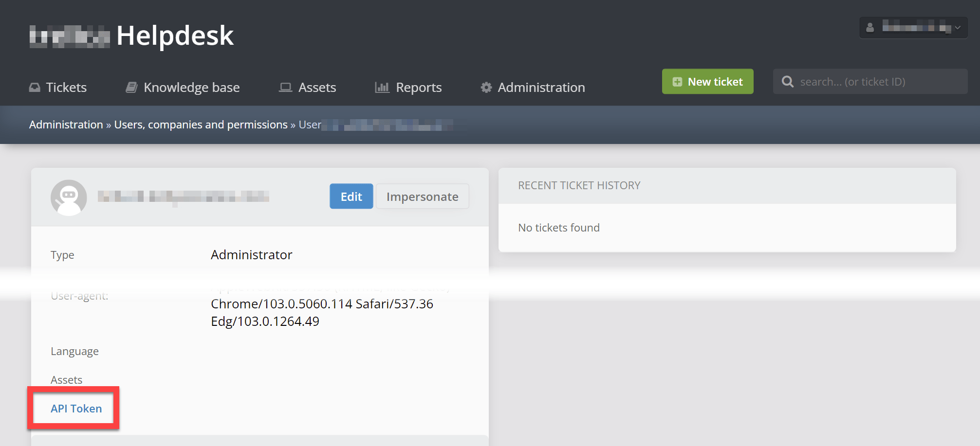The width and height of the screenshot is (980, 446).
Task: Click the user avatar picture
Action: (69, 197)
